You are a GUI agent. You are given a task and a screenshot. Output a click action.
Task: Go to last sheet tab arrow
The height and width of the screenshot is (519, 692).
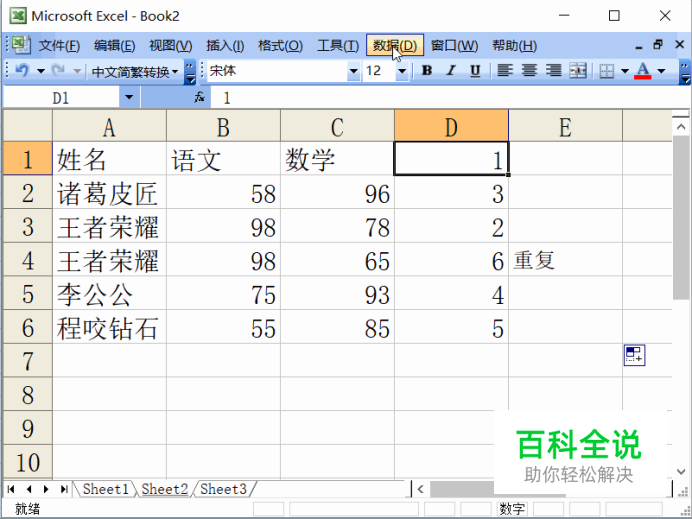[64, 489]
